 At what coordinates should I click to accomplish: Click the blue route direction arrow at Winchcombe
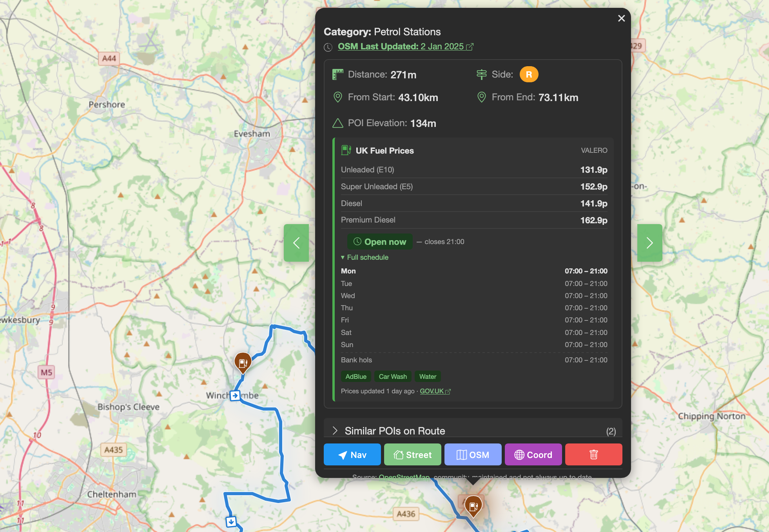(235, 396)
